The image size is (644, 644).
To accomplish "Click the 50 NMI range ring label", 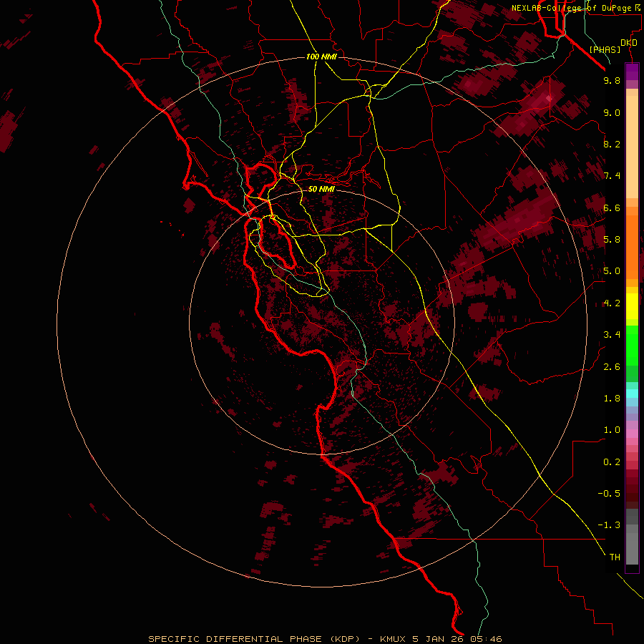I will point(321,189).
